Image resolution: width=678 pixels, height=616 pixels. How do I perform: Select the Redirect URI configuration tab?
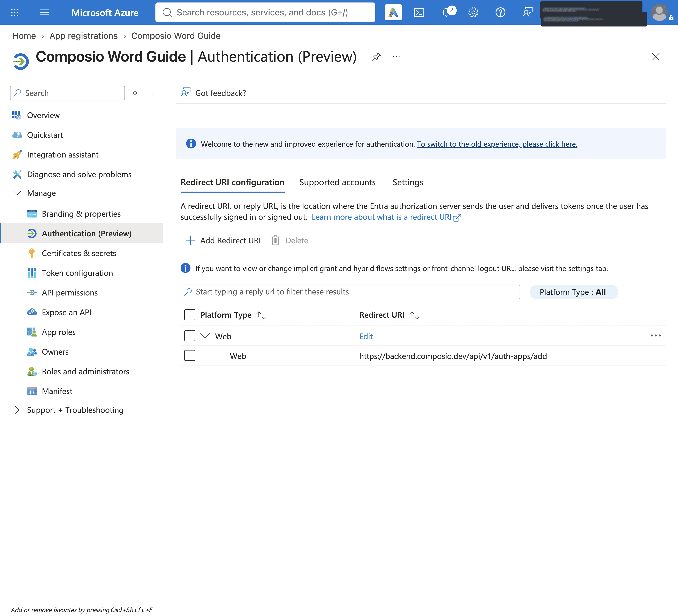click(x=232, y=182)
